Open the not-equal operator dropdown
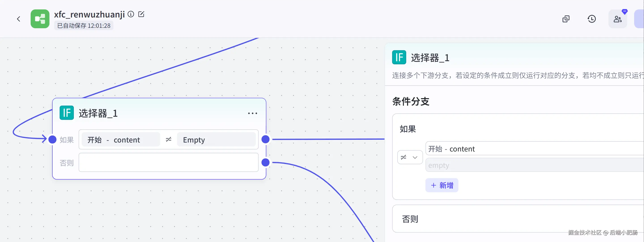The image size is (644, 242). coord(410,157)
